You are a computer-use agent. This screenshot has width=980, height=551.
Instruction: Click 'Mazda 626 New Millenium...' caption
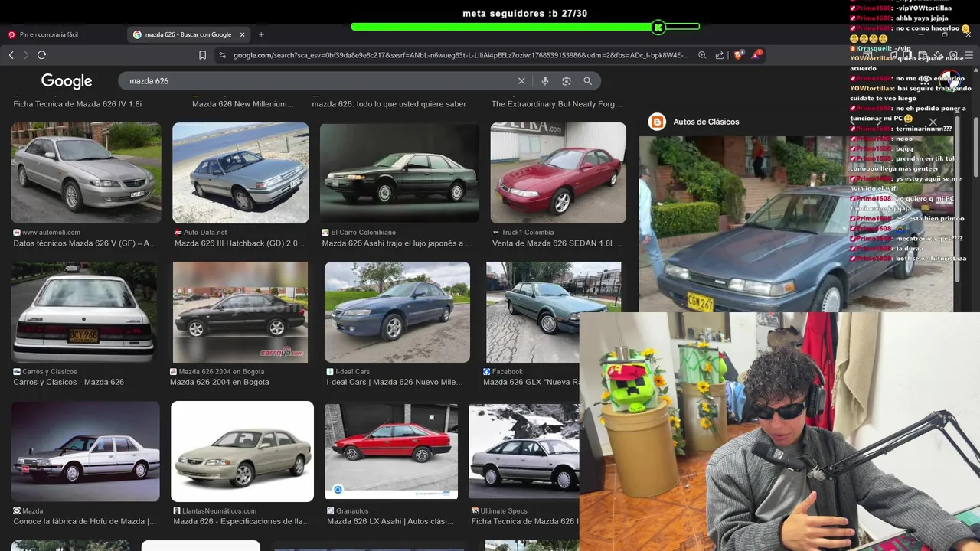click(x=243, y=104)
